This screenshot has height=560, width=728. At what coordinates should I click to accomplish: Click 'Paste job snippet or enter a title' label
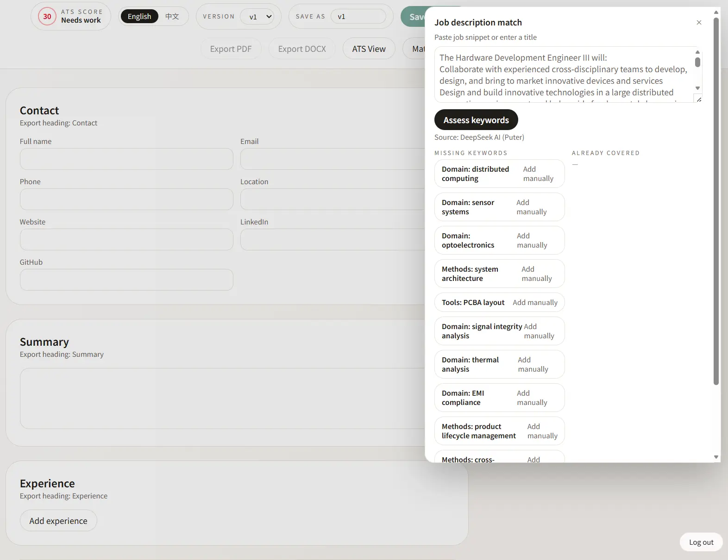coord(485,37)
